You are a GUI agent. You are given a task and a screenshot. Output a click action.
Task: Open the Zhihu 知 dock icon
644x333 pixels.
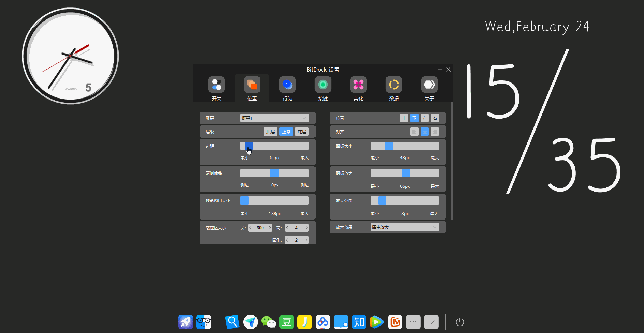click(359, 322)
